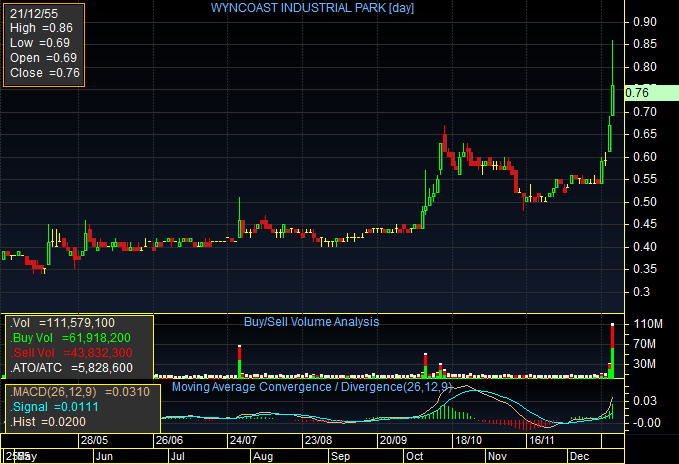Screen dimensions: 679x464
Task: Click the 16/11 date marker
Action: tap(541, 441)
